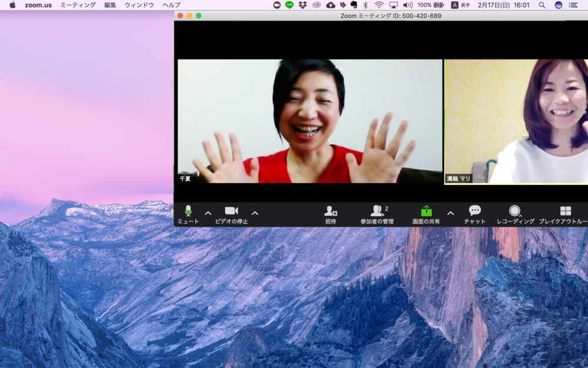
Task: Expand share options arrow beside 画面の共有
Action: point(450,213)
